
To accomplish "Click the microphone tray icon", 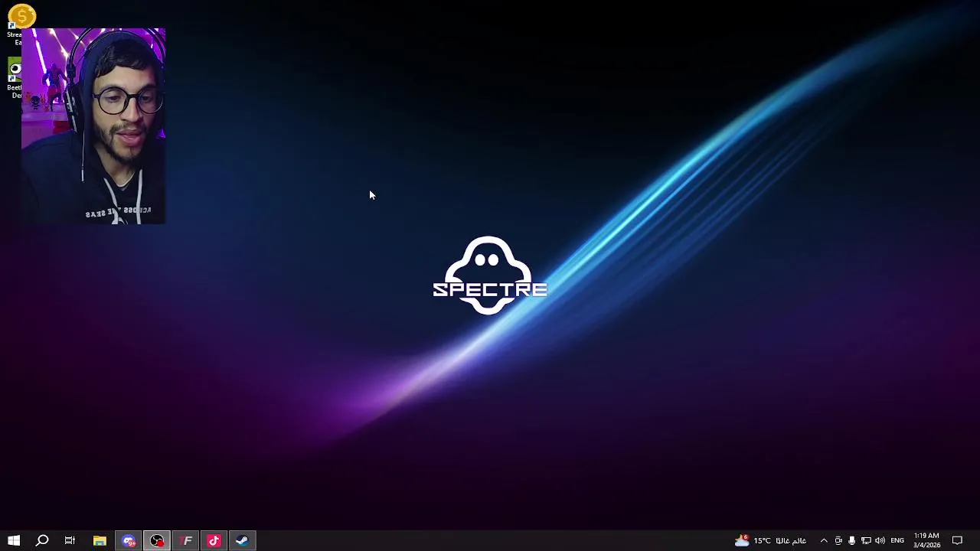I will click(x=851, y=541).
